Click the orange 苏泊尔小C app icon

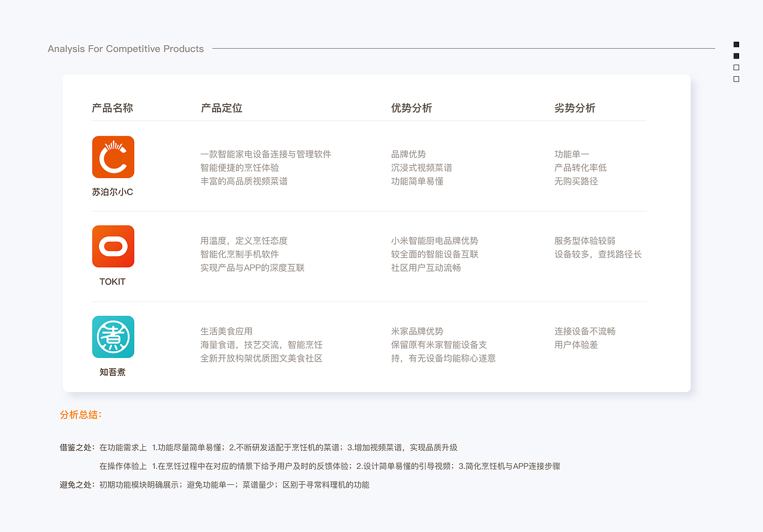(x=113, y=157)
